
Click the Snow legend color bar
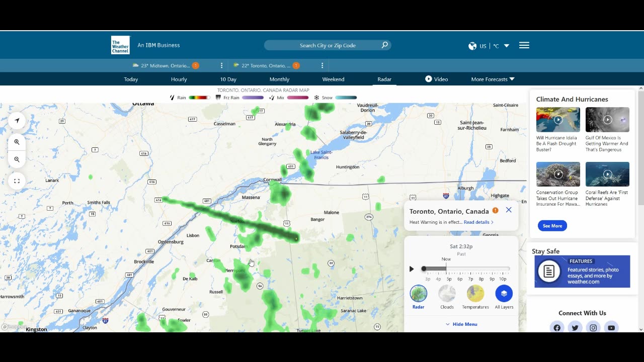346,98
